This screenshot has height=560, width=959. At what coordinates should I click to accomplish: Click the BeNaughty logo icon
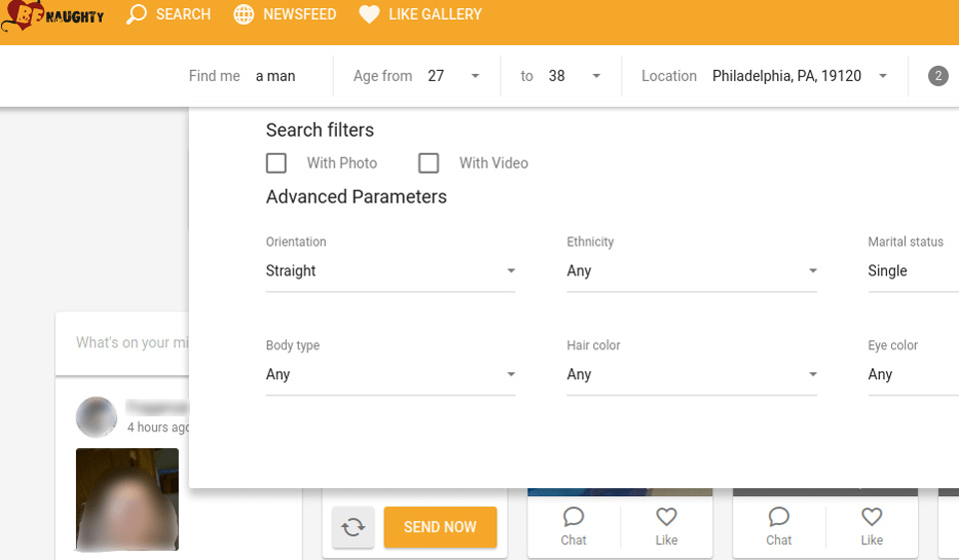22,17
